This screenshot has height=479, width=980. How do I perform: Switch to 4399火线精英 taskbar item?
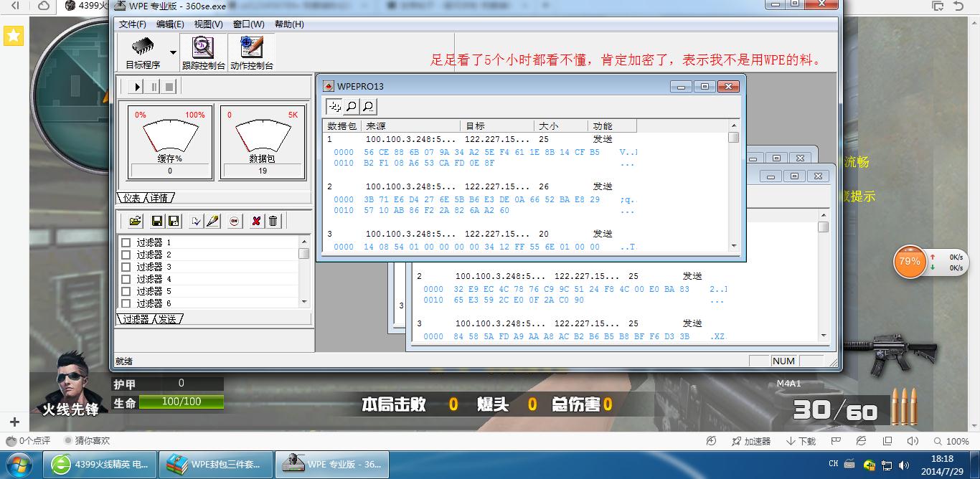tap(100, 465)
